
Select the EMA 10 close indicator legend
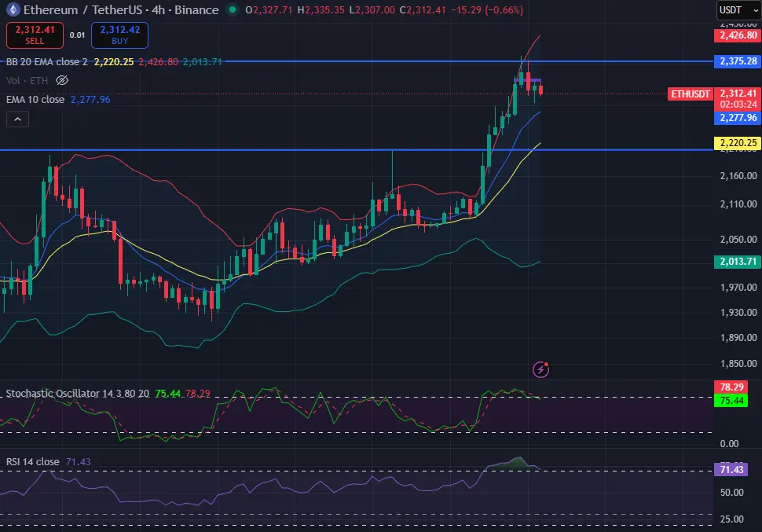pos(35,100)
